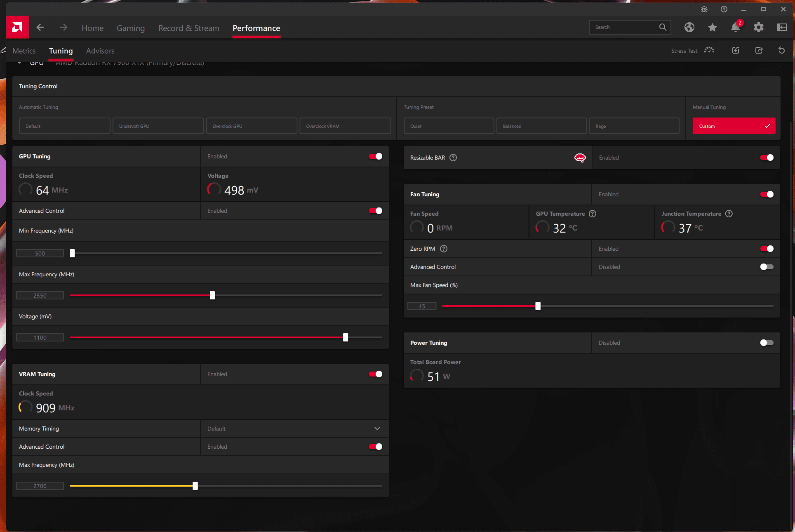Switch to Advisors sub-tab
The image size is (795, 532).
[100, 51]
